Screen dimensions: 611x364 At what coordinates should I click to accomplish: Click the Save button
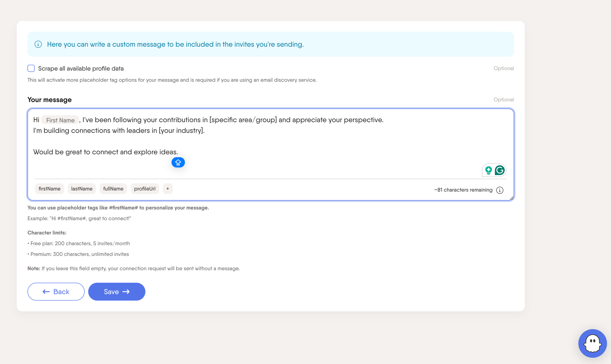pos(117,292)
